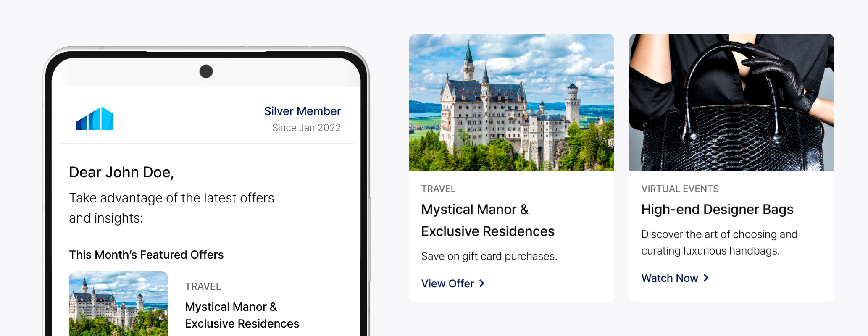Viewport: 868px width, 336px height.
Task: Open the View Offer link
Action: click(x=453, y=283)
